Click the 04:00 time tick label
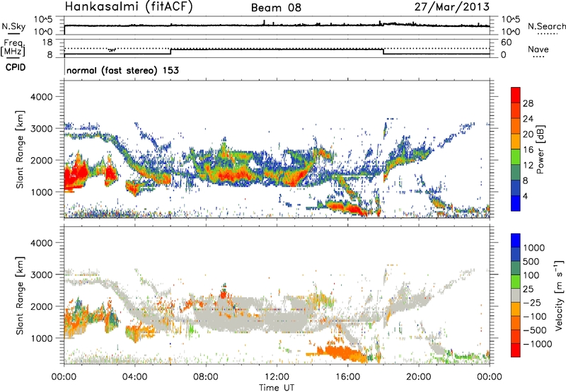566x392 pixels. coord(134,377)
